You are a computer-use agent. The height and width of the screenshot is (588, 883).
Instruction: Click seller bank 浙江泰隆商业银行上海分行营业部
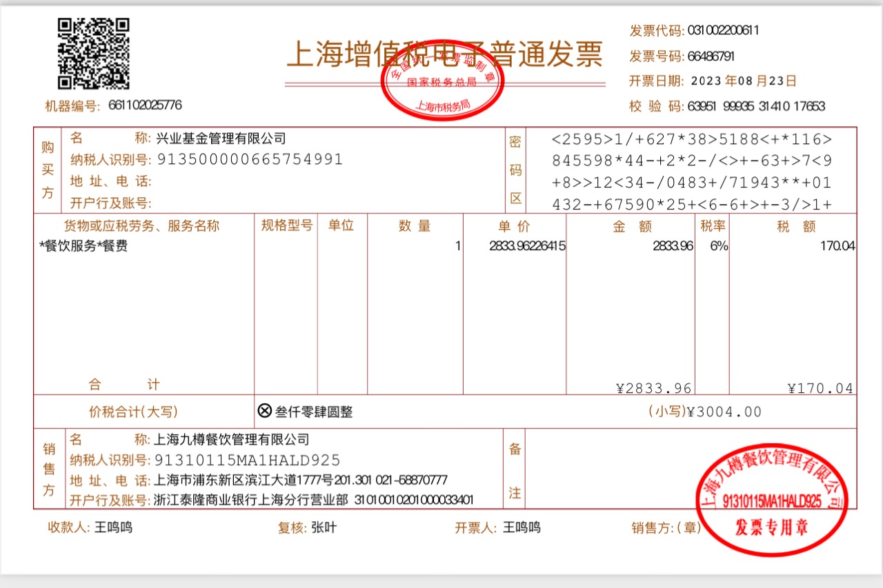click(x=251, y=500)
